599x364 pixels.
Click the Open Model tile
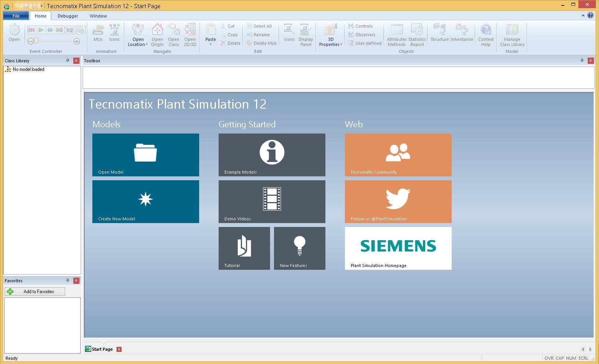pyautogui.click(x=146, y=155)
